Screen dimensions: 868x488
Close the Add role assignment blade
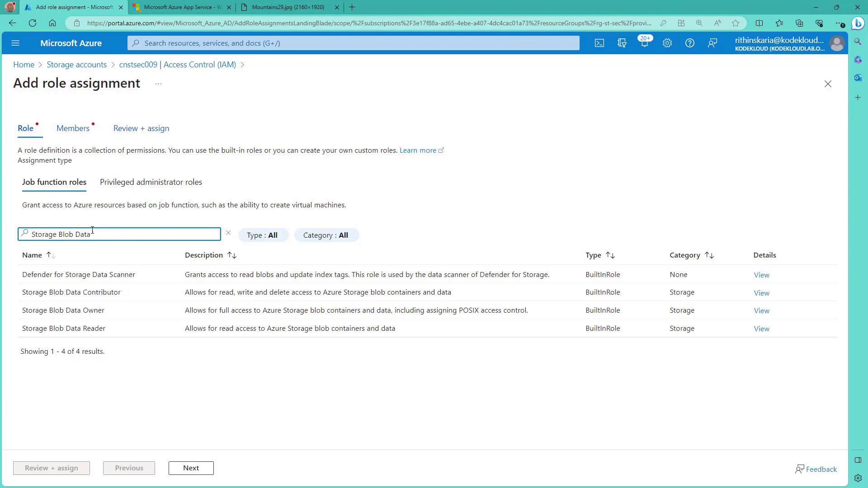[827, 84]
